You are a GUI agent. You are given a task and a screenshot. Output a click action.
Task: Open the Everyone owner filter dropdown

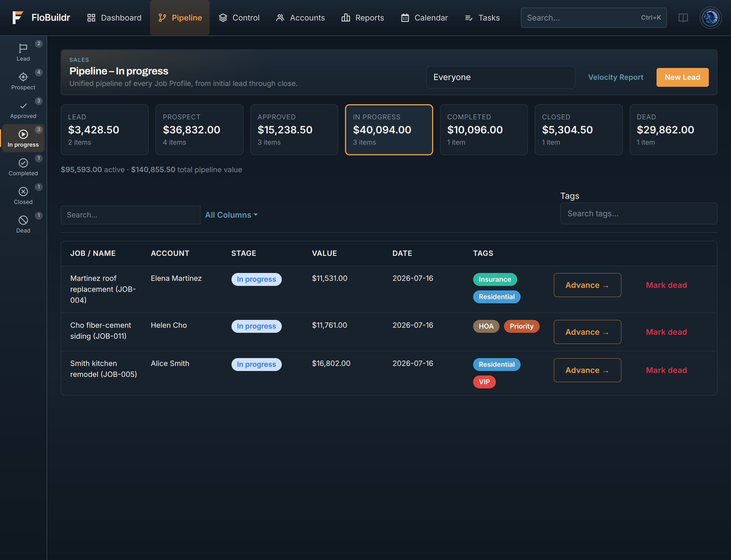[x=500, y=77]
